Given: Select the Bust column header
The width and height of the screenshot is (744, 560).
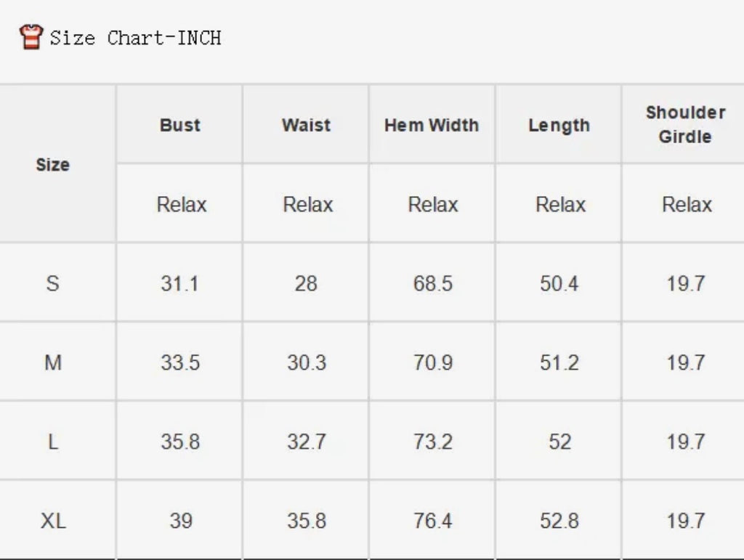Looking at the screenshot, I should tap(180, 125).
